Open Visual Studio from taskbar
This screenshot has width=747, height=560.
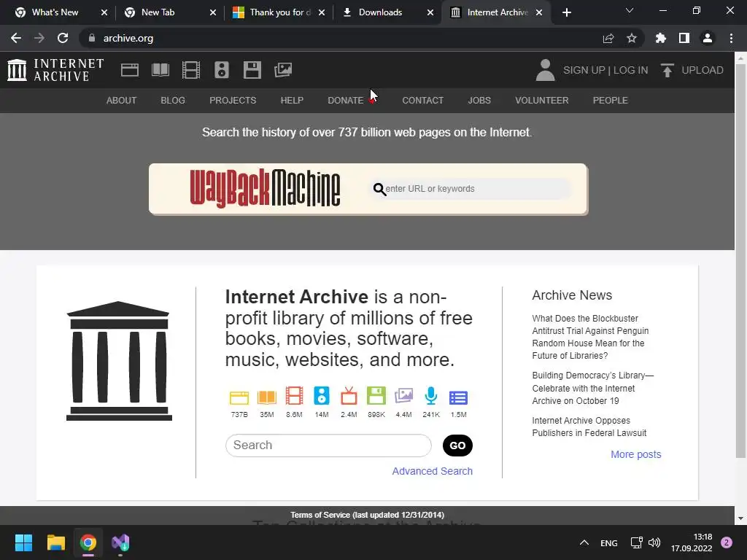point(120,542)
